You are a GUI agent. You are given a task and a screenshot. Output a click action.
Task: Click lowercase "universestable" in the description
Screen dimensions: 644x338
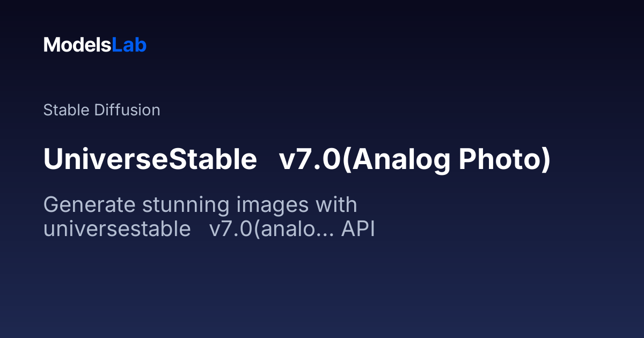(117, 229)
